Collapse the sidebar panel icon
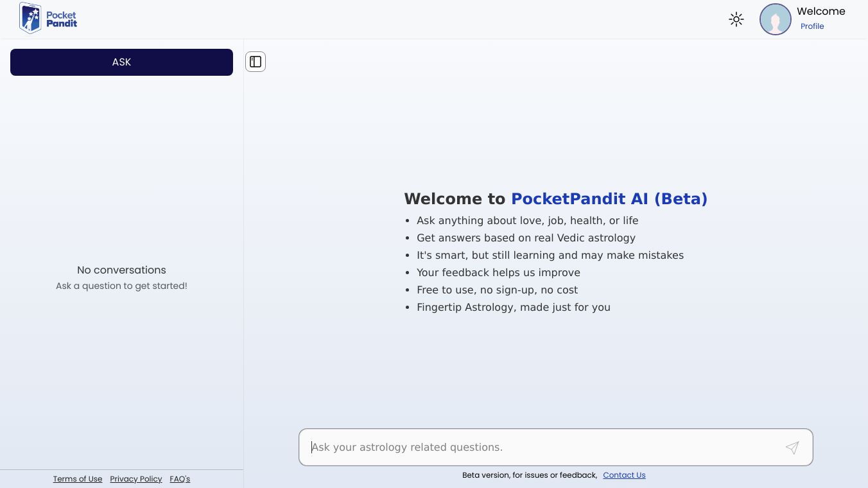Viewport: 868px width, 488px height. coord(256,62)
